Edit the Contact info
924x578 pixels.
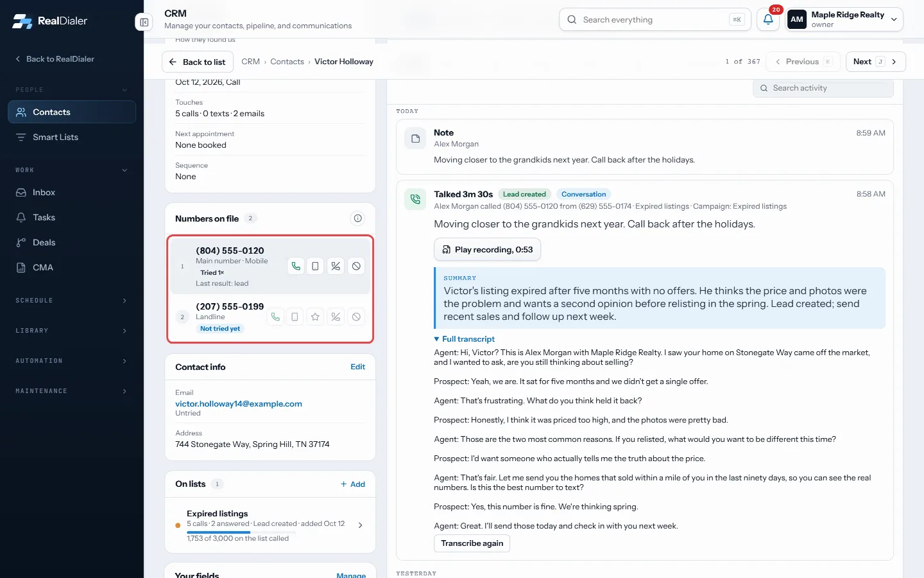[357, 367]
